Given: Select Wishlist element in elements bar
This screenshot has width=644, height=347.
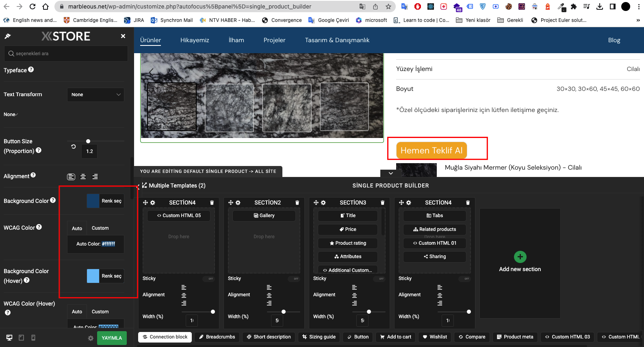Looking at the screenshot, I should tap(435, 337).
